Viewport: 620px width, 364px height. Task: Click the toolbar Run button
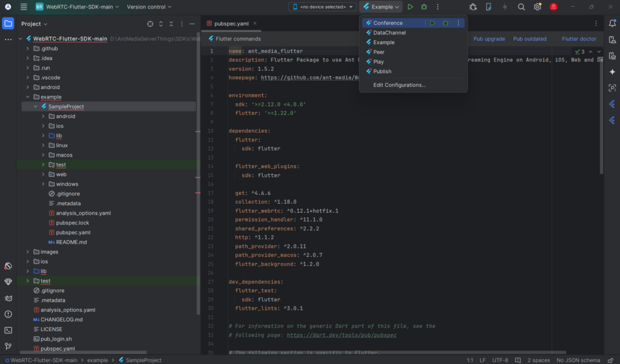click(x=411, y=7)
